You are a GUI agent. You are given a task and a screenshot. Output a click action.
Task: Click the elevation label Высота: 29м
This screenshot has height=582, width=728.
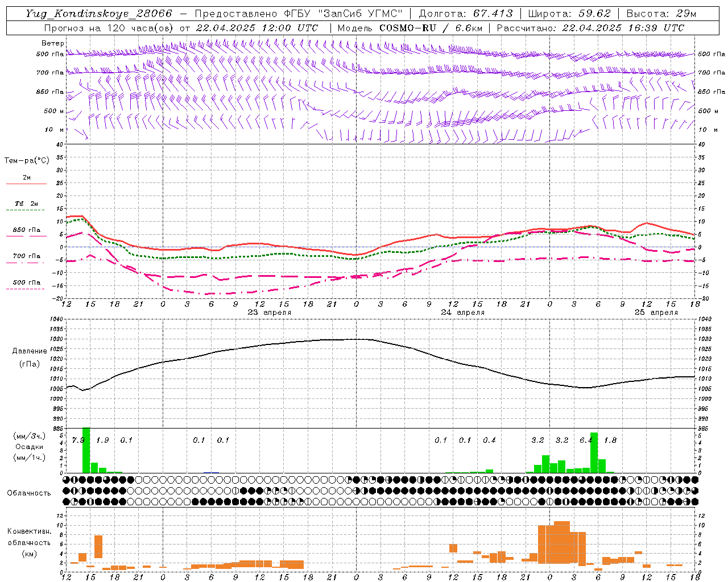pos(661,14)
